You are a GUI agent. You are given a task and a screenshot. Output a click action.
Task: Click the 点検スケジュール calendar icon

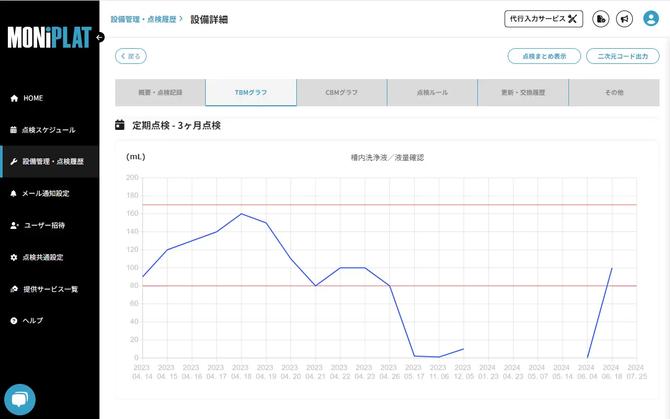click(14, 130)
